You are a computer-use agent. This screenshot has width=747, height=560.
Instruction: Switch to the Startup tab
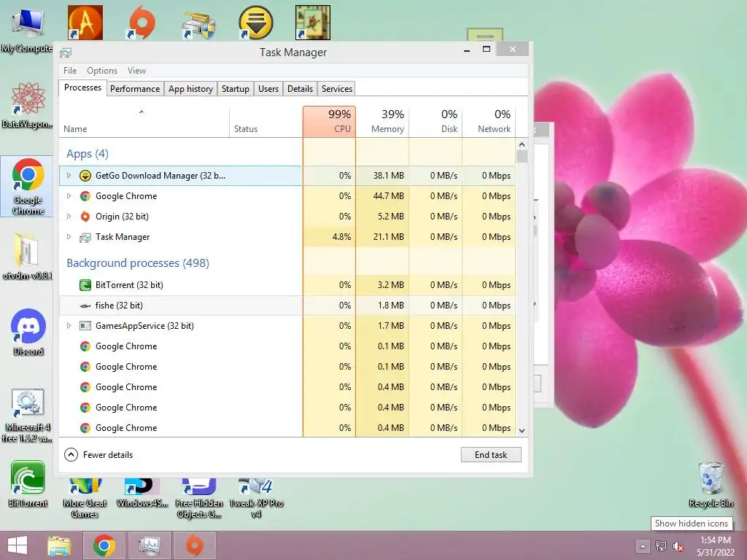(236, 89)
